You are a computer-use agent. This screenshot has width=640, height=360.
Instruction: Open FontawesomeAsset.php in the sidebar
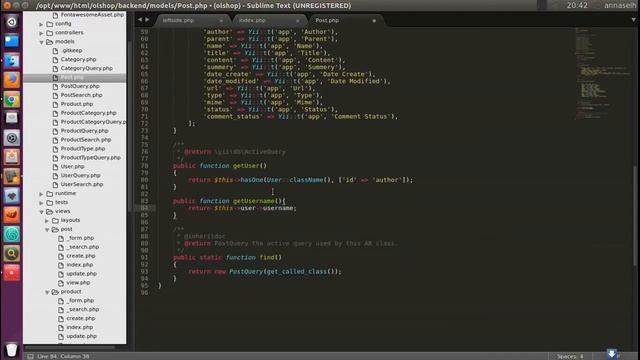click(92, 15)
